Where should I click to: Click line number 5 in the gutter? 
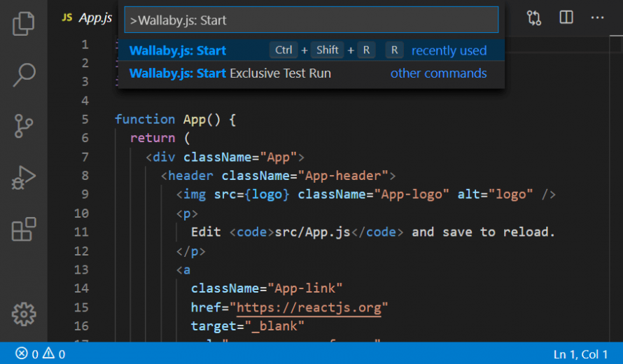point(85,119)
